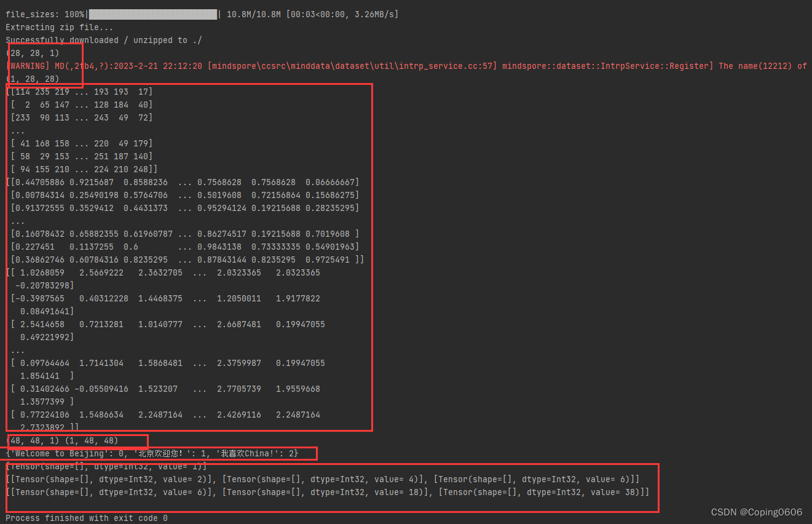The height and width of the screenshot is (524, 812).
Task: Click the '(48, 48, 1)' shape output
Action: click(x=33, y=440)
